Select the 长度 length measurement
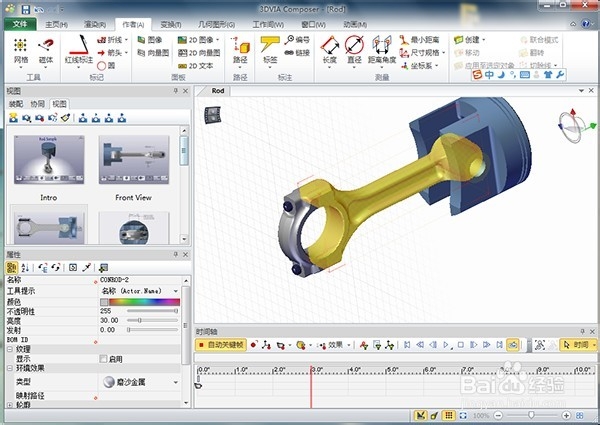 (x=329, y=51)
